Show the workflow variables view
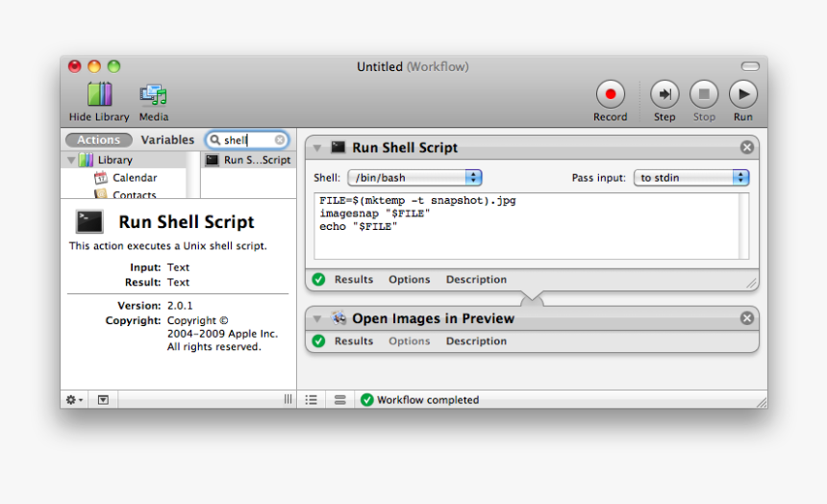Screen dimensions: 827x504 [x=340, y=400]
